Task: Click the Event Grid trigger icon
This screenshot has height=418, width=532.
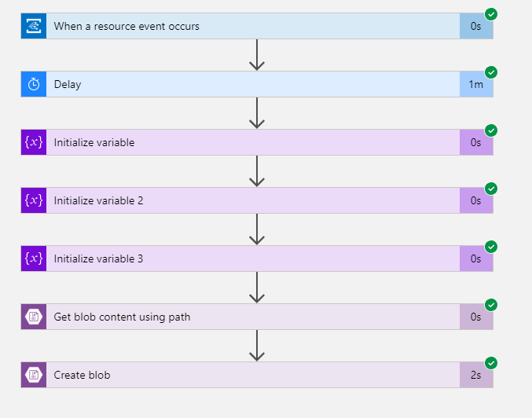Action: pyautogui.click(x=34, y=26)
